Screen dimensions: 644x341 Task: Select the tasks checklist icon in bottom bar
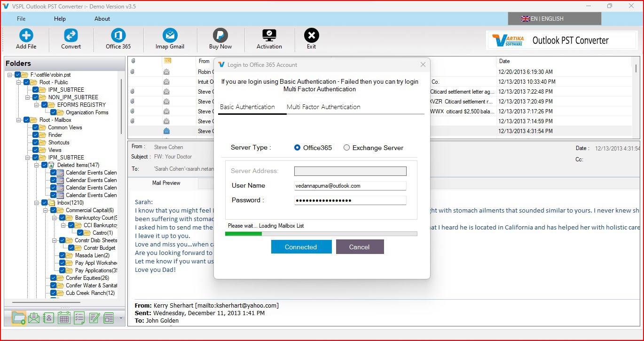tap(79, 318)
